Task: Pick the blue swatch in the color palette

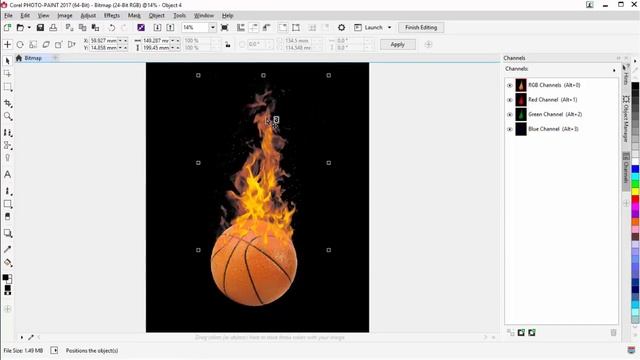Action: (635, 169)
